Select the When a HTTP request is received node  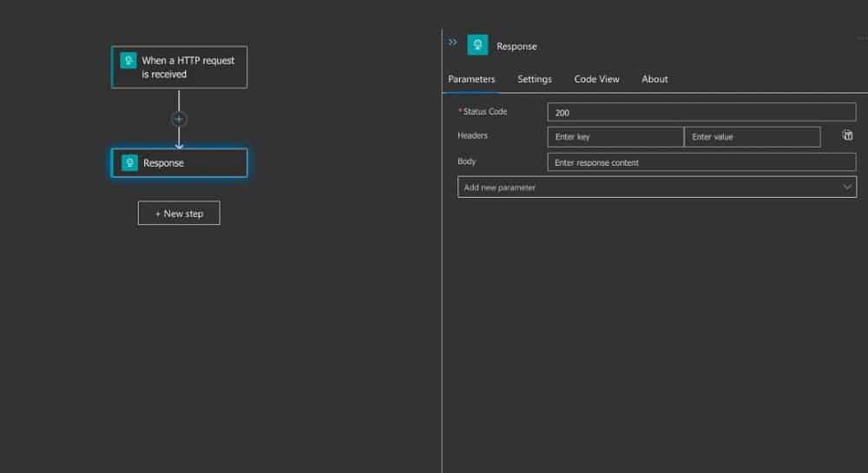(180, 68)
